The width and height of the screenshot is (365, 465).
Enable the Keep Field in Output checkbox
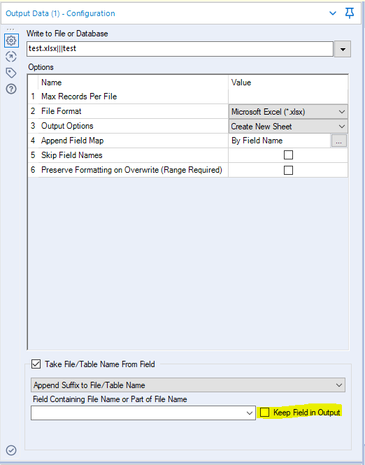(x=265, y=412)
